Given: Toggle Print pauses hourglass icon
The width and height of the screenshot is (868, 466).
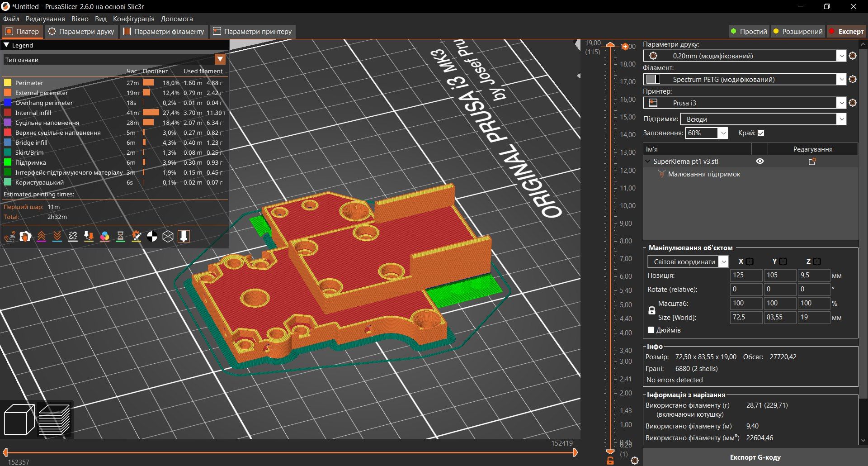Looking at the screenshot, I should pyautogui.click(x=120, y=236).
